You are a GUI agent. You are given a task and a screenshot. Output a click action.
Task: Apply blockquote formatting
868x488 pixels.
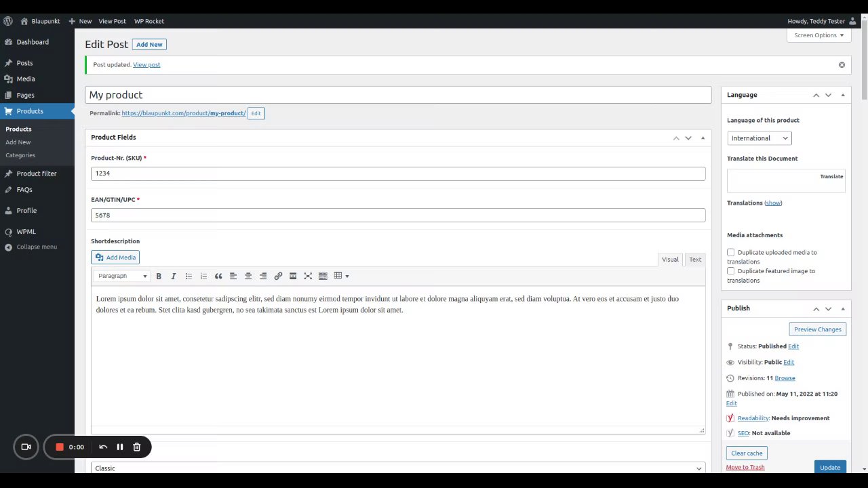click(x=218, y=276)
